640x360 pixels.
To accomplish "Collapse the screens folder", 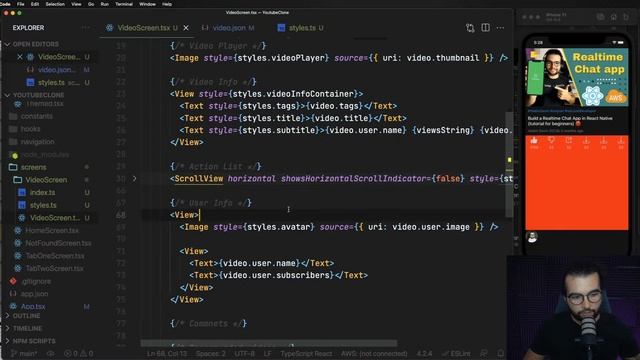I will (x=33, y=167).
